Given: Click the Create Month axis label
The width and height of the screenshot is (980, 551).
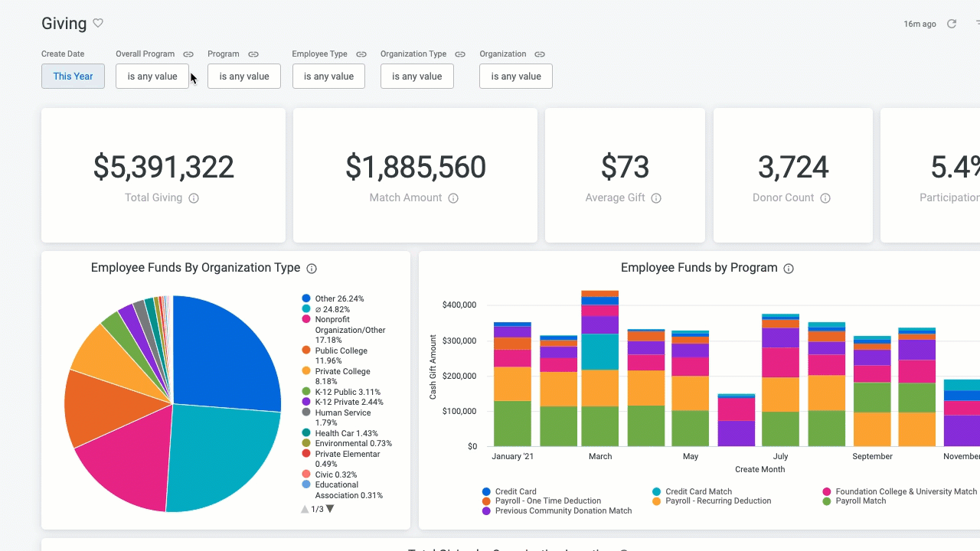Looking at the screenshot, I should [759, 469].
